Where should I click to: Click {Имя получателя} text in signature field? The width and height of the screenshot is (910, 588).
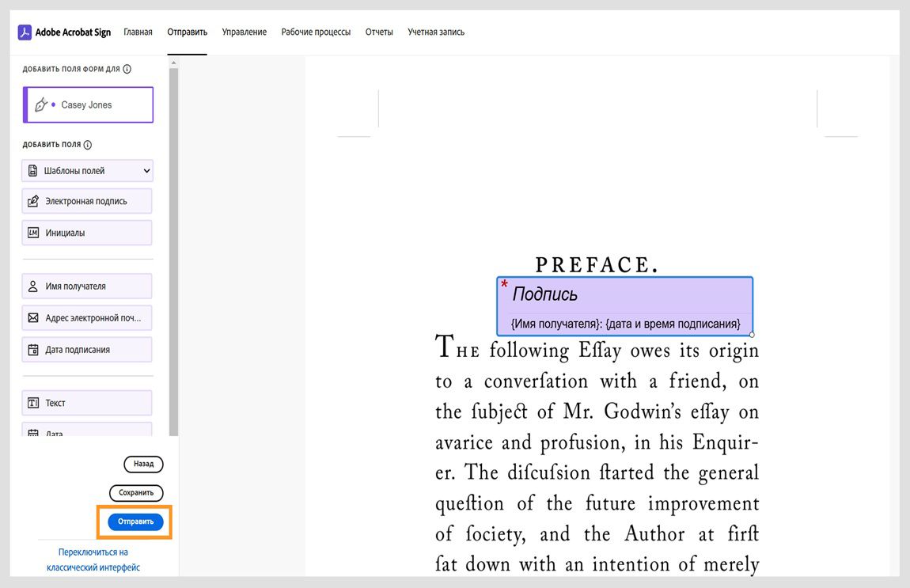tap(555, 324)
